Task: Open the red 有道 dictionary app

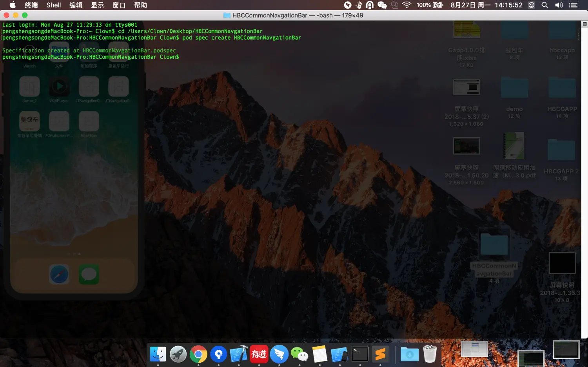Action: [x=259, y=354]
